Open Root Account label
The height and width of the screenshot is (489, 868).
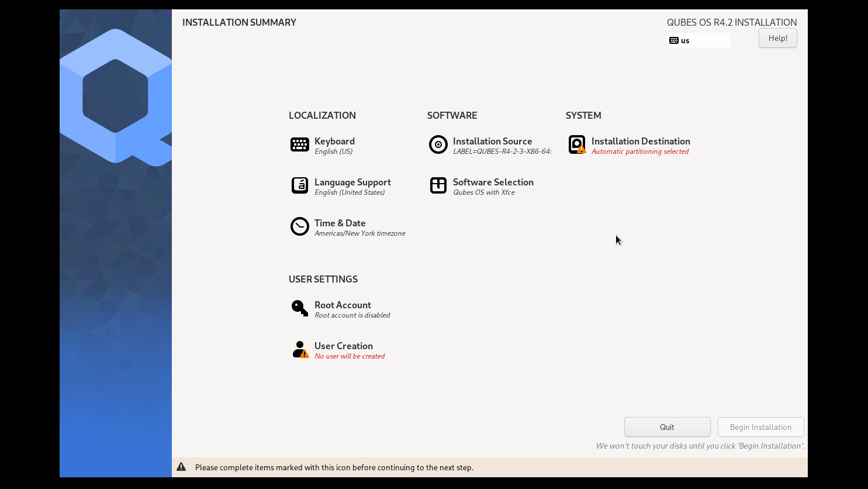[343, 305]
